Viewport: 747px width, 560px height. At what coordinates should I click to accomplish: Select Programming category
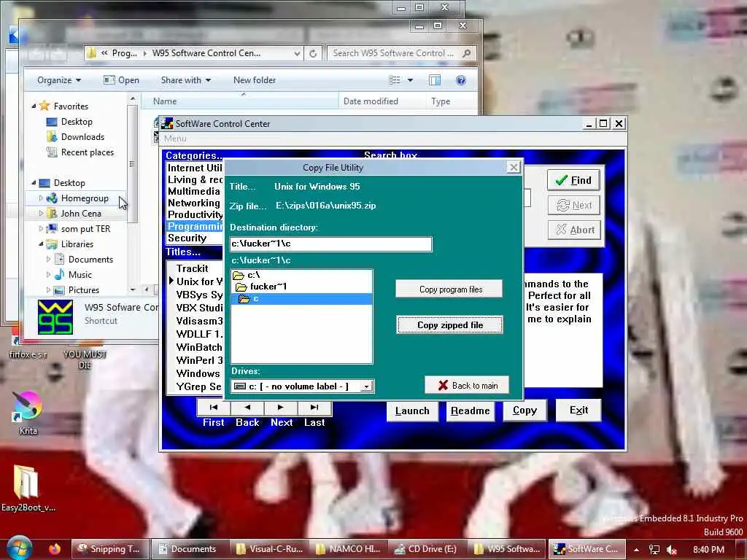pyautogui.click(x=194, y=226)
